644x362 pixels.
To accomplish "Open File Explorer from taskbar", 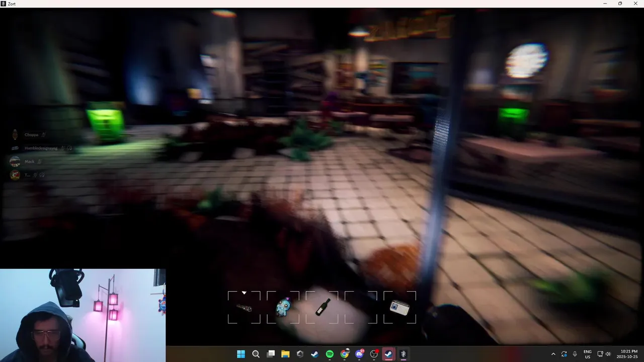I will pos(285,354).
